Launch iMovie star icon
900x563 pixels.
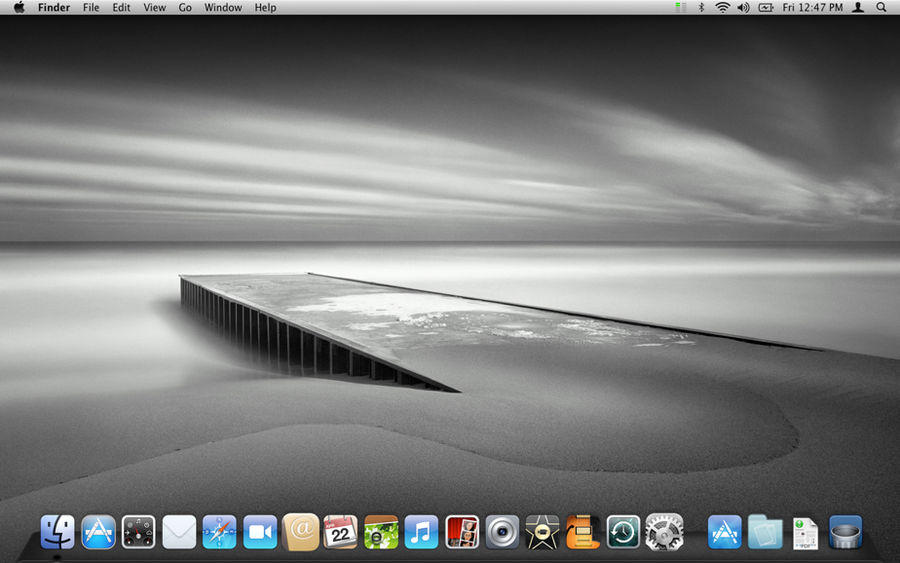click(542, 531)
